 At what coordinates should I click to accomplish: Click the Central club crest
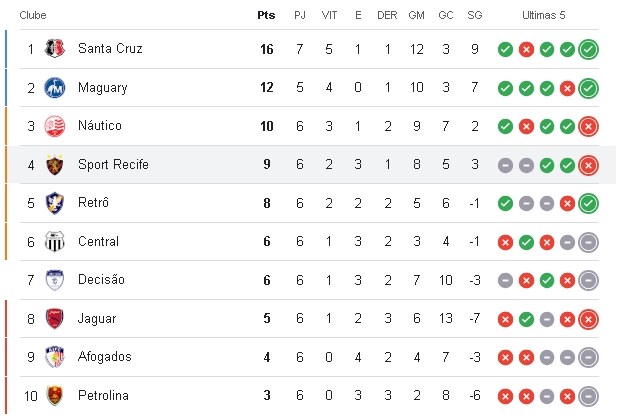54,242
